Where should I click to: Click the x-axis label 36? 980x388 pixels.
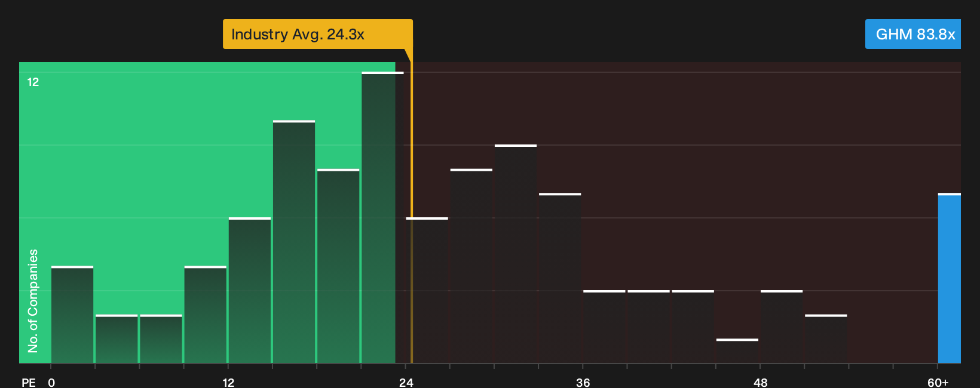coord(583,382)
